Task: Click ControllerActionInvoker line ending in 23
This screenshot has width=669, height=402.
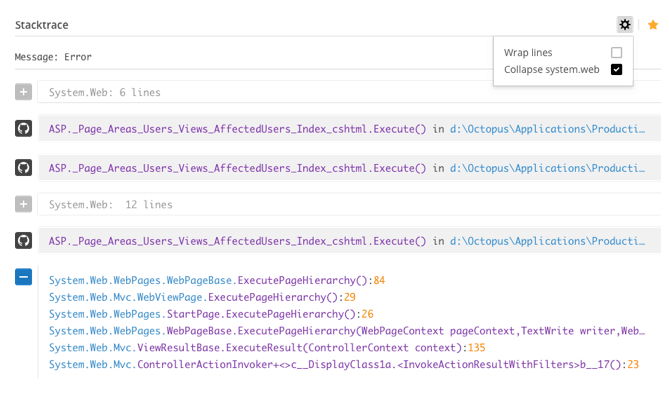Action: tap(343, 364)
